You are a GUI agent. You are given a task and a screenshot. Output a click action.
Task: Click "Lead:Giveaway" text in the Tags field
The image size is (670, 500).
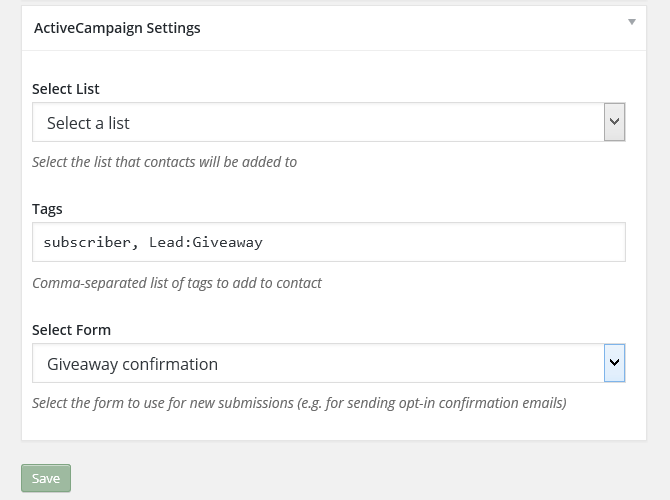pyautogui.click(x=207, y=242)
